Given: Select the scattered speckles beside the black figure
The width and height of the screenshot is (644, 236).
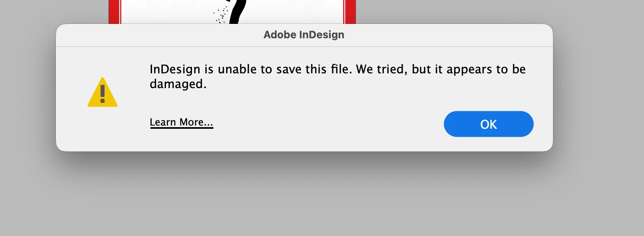Looking at the screenshot, I should pyautogui.click(x=221, y=15).
